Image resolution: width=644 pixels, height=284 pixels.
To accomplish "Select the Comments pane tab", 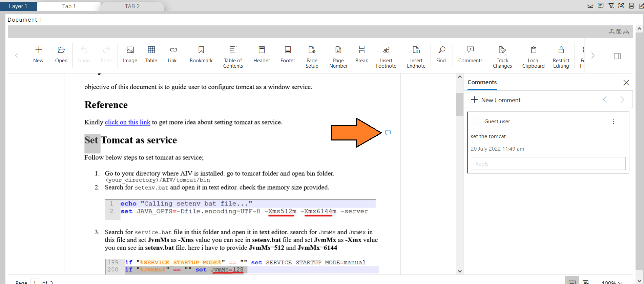I will point(482,82).
